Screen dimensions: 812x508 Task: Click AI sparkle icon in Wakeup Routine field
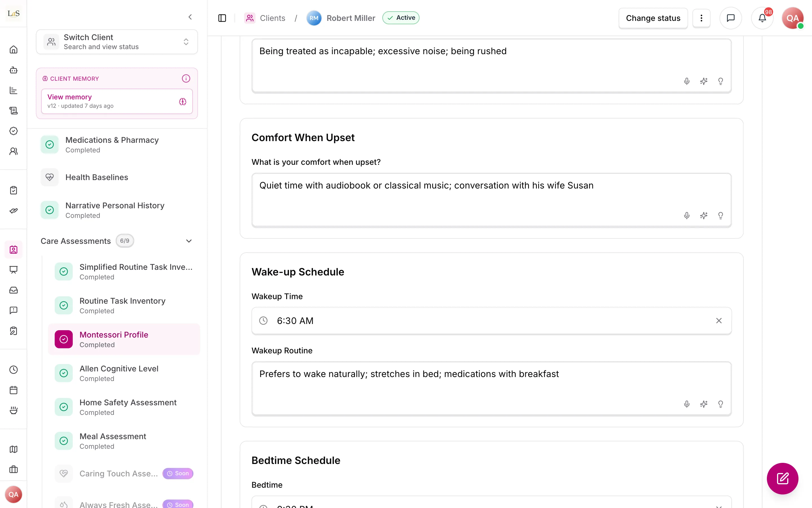(704, 404)
